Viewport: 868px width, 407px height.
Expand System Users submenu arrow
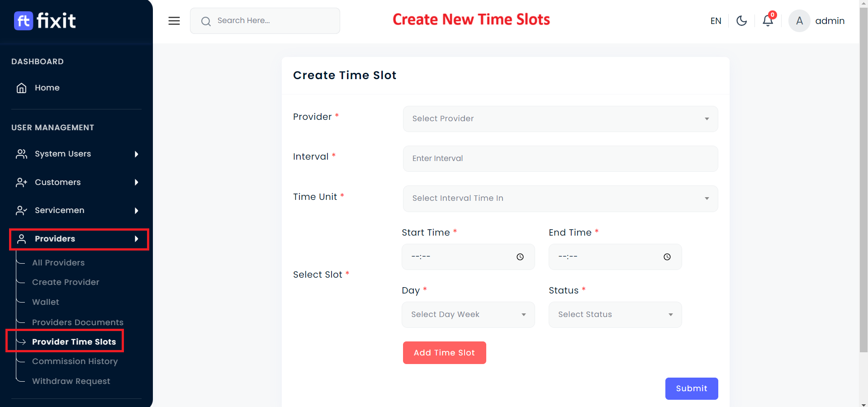[x=136, y=154]
